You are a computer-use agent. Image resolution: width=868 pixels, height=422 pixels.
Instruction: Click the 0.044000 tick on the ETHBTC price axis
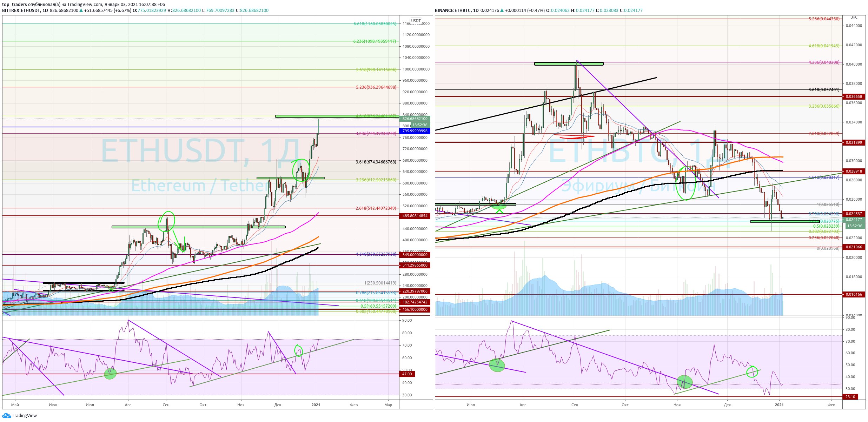coord(854,26)
